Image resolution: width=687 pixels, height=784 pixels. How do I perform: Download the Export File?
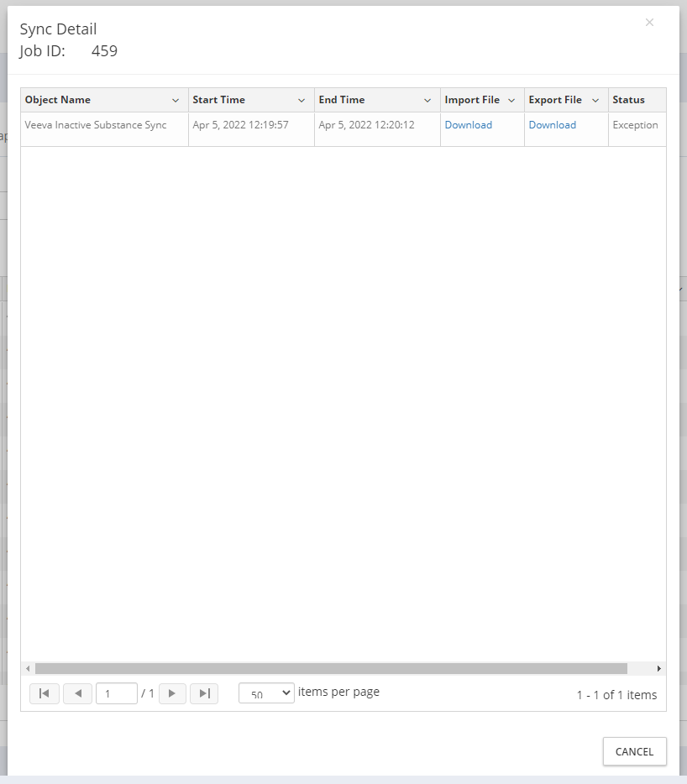(552, 125)
